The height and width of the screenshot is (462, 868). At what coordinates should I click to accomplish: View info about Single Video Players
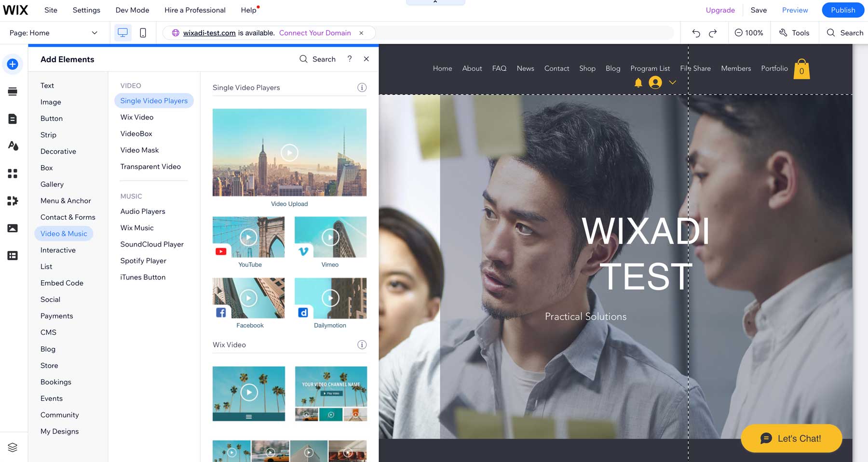(x=362, y=87)
